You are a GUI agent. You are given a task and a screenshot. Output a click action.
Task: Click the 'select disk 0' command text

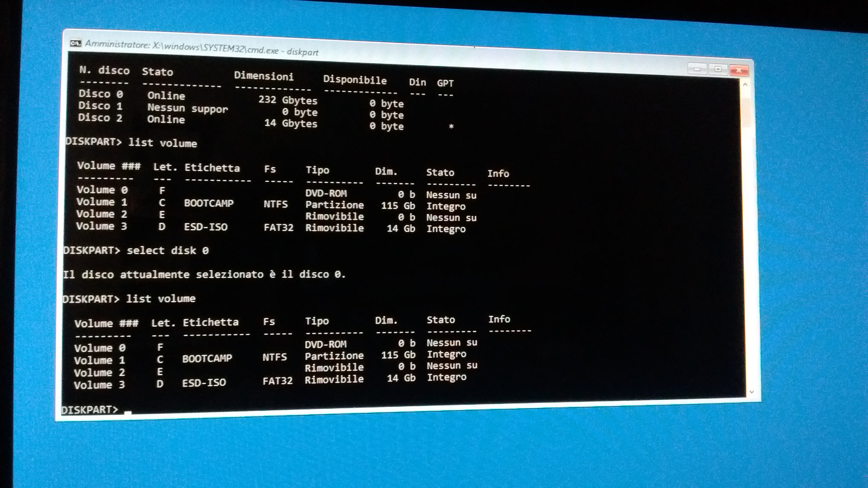coord(167,250)
